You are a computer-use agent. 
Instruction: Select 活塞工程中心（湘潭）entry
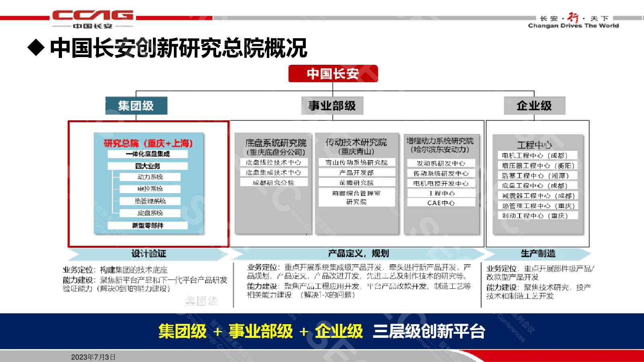(x=538, y=175)
